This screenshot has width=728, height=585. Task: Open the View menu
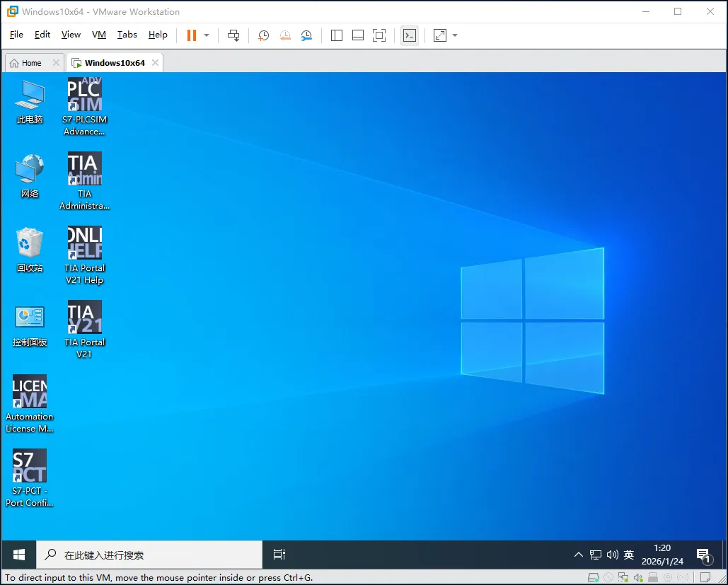tap(71, 35)
